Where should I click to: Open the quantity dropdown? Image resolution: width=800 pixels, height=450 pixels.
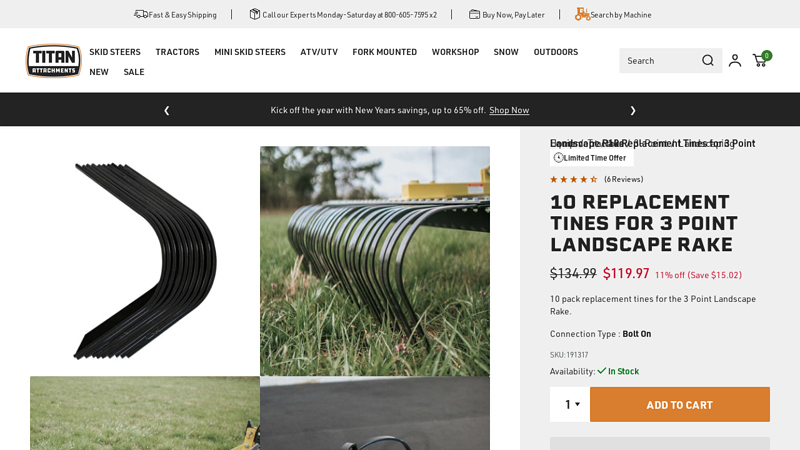coord(570,404)
